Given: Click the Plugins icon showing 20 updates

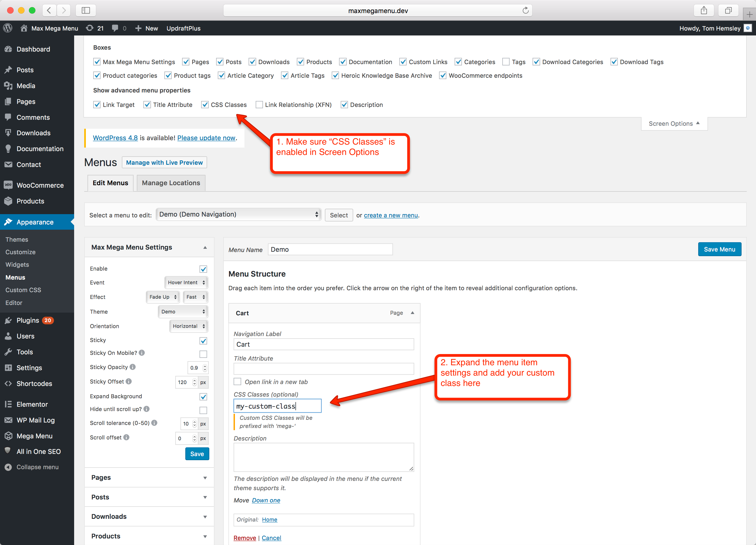Looking at the screenshot, I should (8, 320).
